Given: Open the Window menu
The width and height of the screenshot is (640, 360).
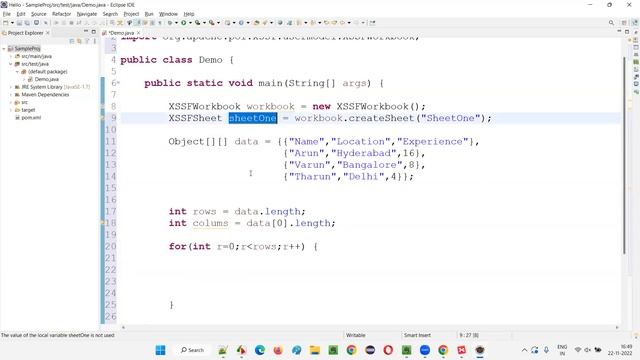Looking at the screenshot, I should 168,14.
